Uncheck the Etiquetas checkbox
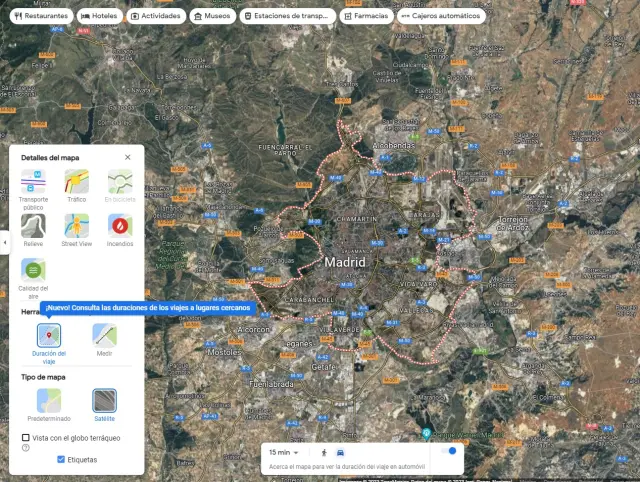This screenshot has width=640, height=482. tap(62, 459)
